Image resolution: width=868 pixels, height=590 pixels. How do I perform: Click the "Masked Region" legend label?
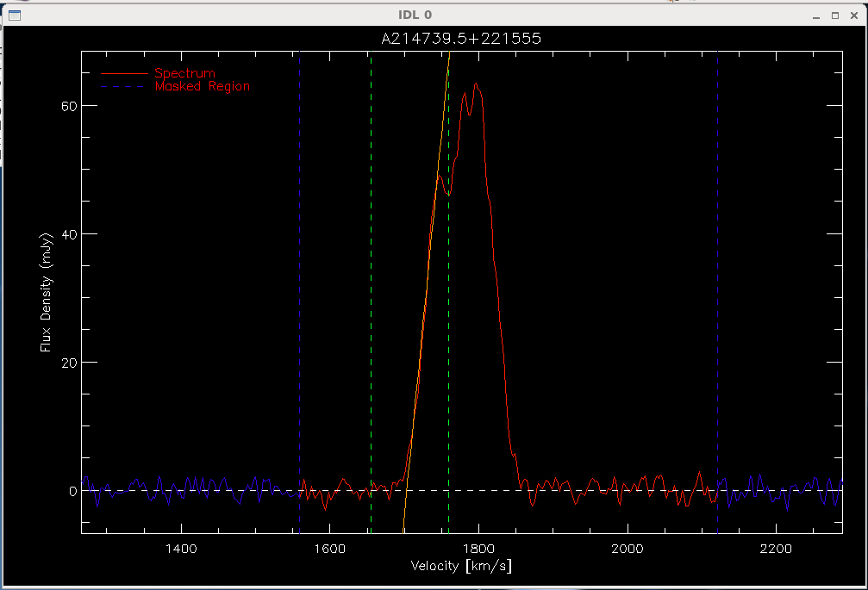(202, 86)
